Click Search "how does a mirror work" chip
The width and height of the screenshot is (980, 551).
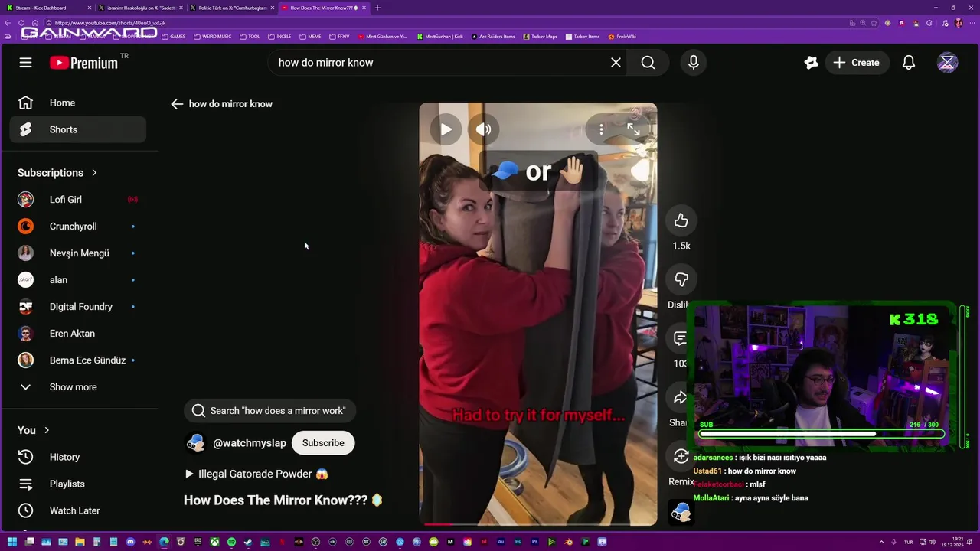pyautogui.click(x=269, y=411)
